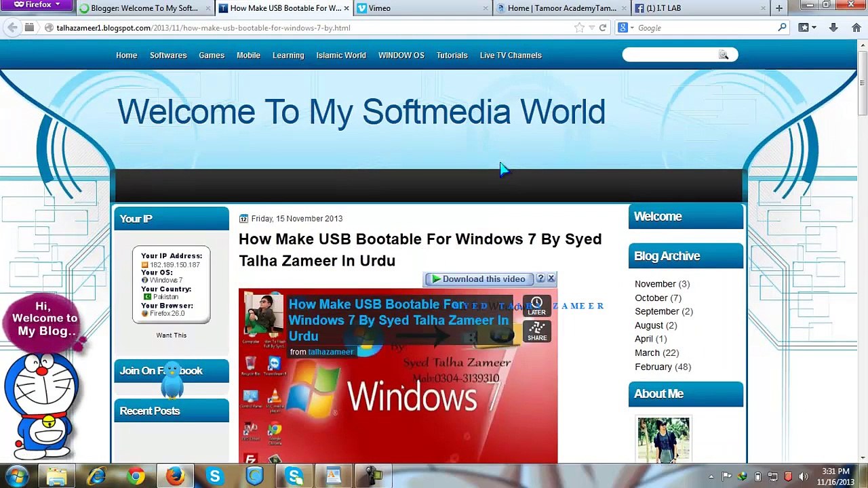Switch to the Home | Tamoor Academy tab
This screenshot has width=868, height=488.
[561, 8]
